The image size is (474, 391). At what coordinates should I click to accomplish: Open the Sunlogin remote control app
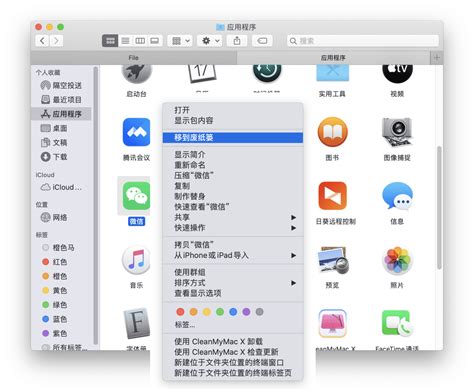[332, 196]
